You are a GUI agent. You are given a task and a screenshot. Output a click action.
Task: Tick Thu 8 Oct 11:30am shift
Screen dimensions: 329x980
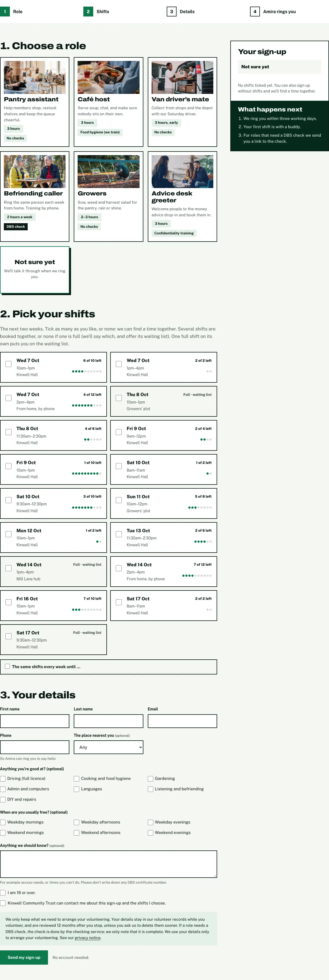8,432
